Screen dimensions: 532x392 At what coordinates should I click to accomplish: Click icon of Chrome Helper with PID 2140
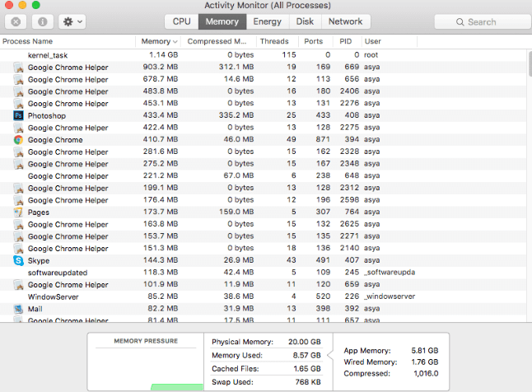[x=18, y=249]
